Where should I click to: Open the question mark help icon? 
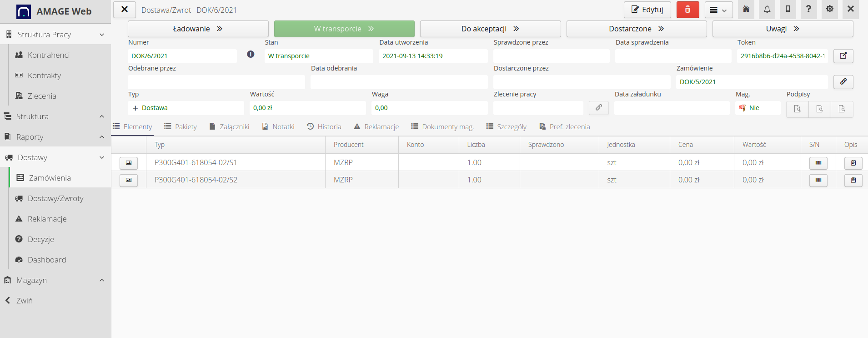point(808,10)
